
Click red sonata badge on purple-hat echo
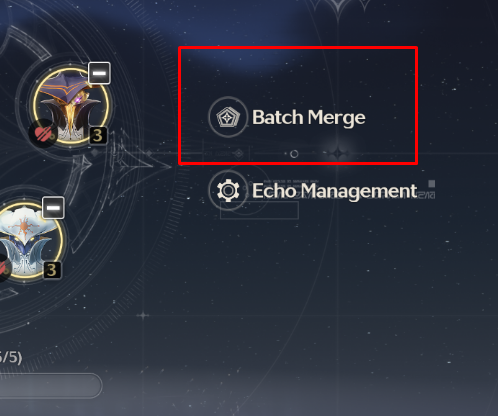(43, 133)
